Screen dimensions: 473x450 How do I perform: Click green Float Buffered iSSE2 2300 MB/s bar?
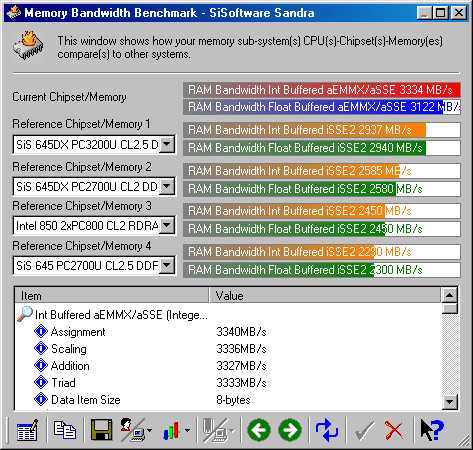322,270
